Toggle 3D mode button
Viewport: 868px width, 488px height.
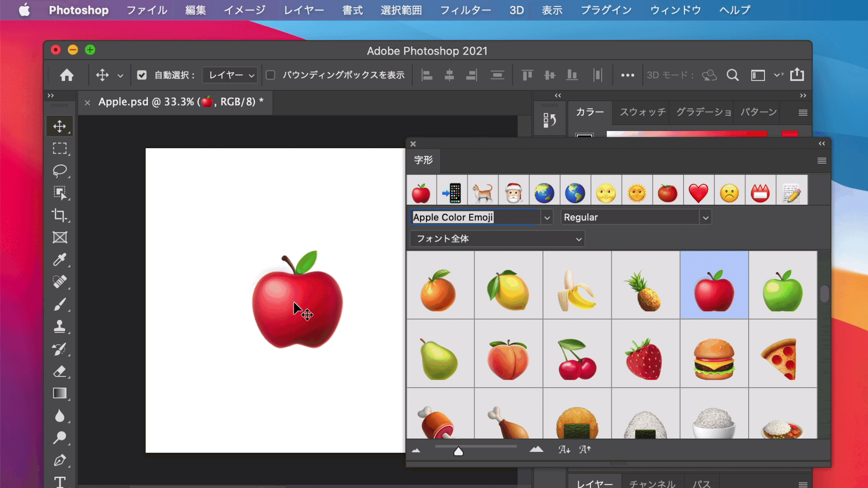click(x=710, y=75)
